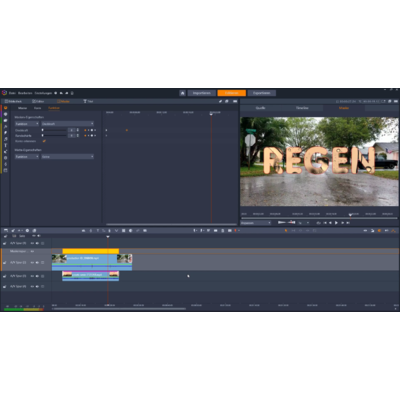This screenshot has width=400, height=400.
Task: Open the timeline settings gear icon
Action: point(27,231)
